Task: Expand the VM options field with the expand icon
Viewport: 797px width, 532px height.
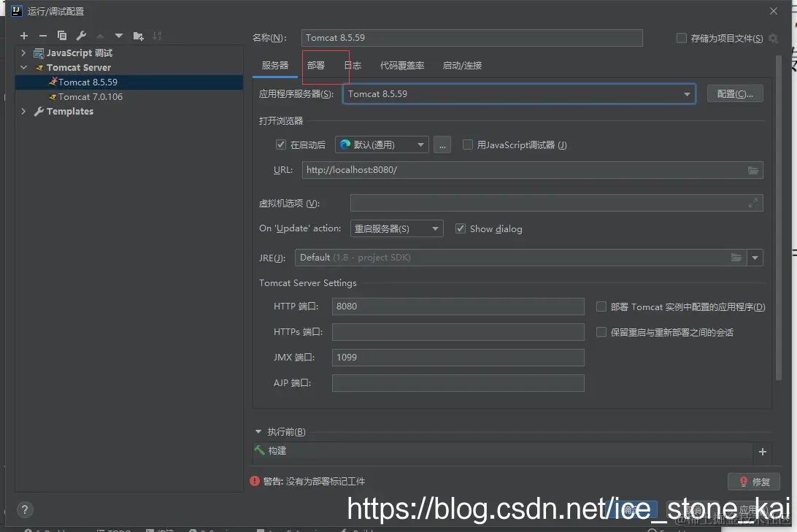Action: tap(752, 204)
